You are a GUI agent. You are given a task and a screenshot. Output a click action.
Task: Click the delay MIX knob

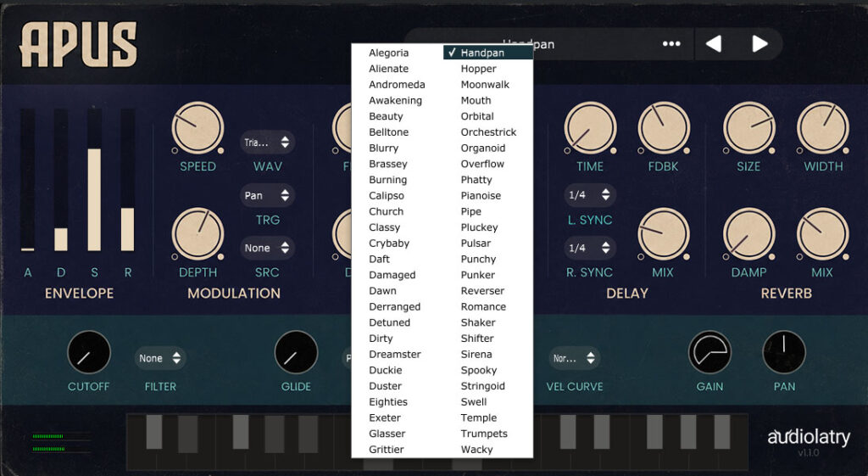(664, 234)
